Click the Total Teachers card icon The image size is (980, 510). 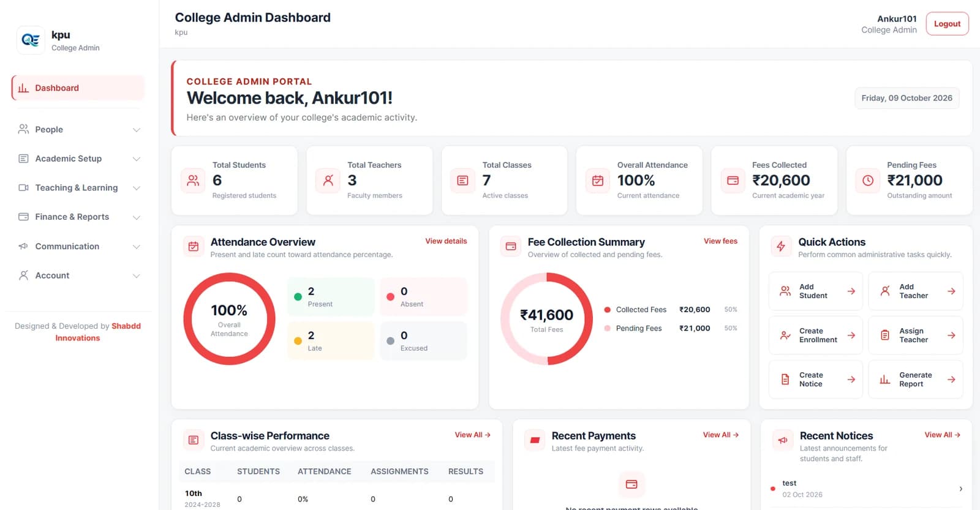[328, 181]
